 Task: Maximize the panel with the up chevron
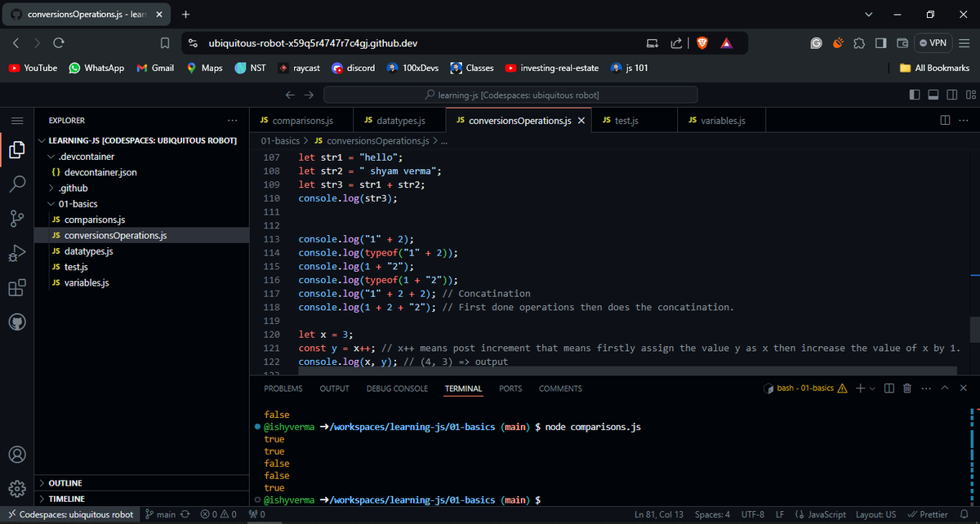pyautogui.click(x=945, y=388)
